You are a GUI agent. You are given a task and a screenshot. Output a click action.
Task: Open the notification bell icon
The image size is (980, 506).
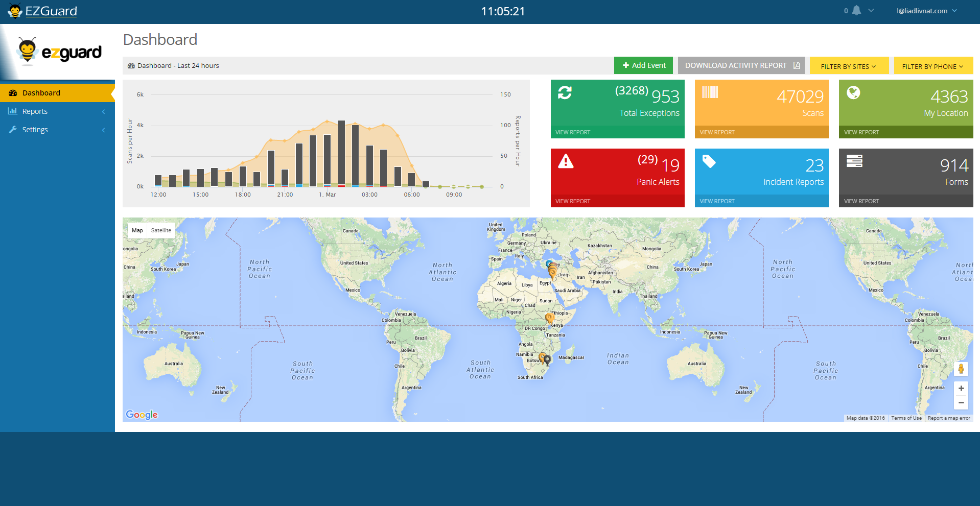tap(856, 10)
